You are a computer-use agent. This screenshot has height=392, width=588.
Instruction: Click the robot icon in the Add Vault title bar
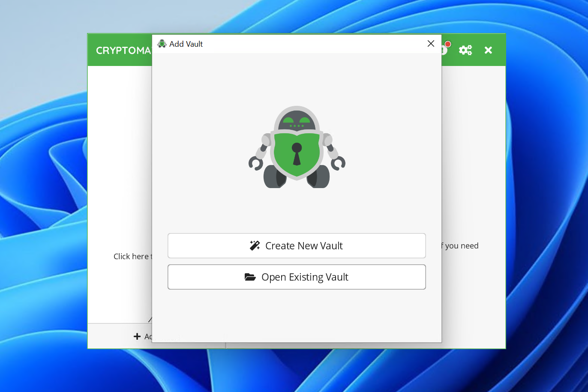pyautogui.click(x=162, y=43)
